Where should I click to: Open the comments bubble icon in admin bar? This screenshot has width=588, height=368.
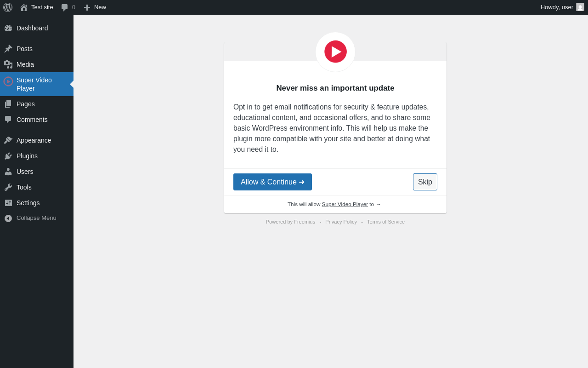pyautogui.click(x=64, y=7)
